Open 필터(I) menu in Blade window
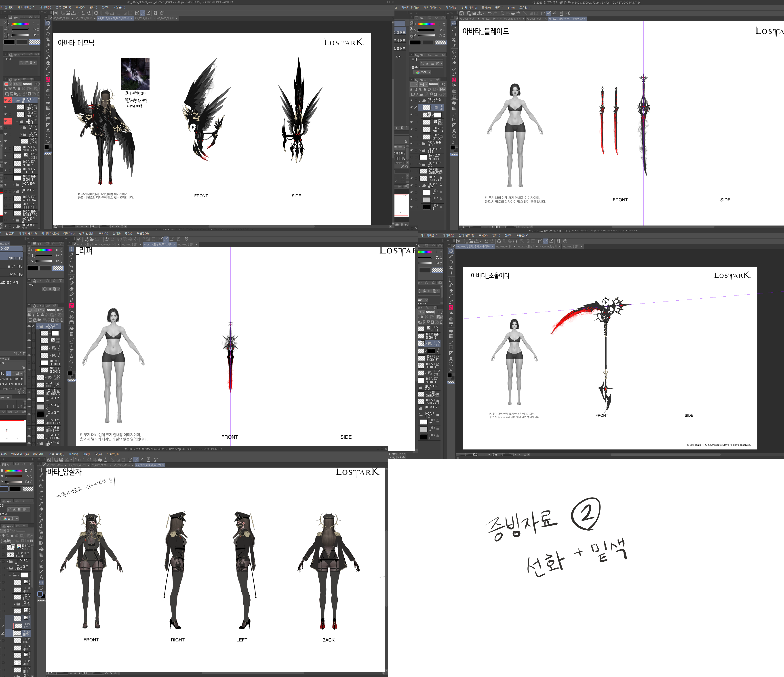The width and height of the screenshot is (784, 677). [499, 8]
